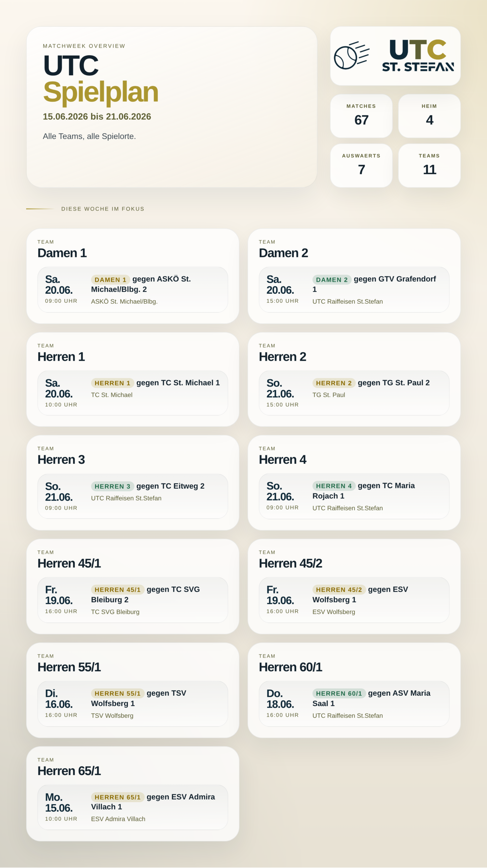This screenshot has width=487, height=868.
Task: Click venue TC SVG Bleiburg
Action: coord(115,612)
